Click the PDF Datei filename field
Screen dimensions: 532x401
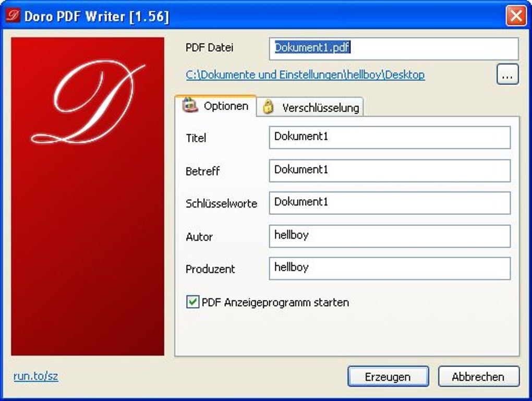click(394, 48)
